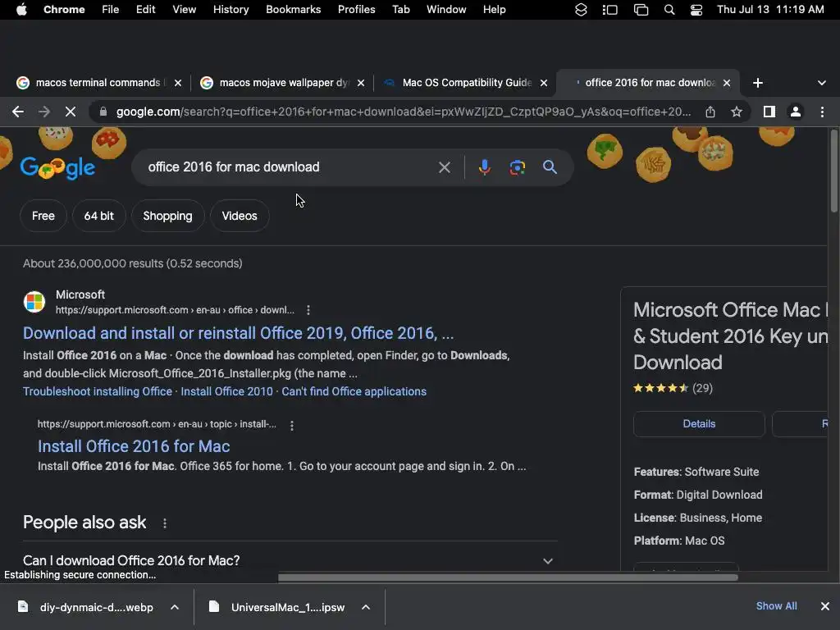
Task: Open the Chrome profile icon
Action: pos(796,112)
